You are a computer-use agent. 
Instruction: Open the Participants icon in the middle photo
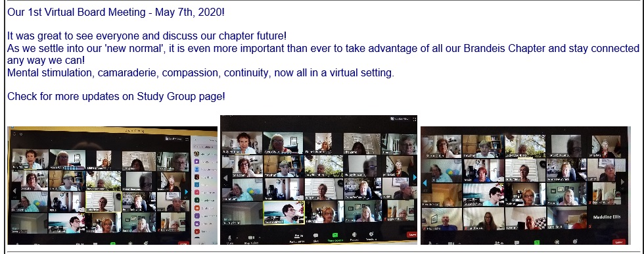(298, 236)
